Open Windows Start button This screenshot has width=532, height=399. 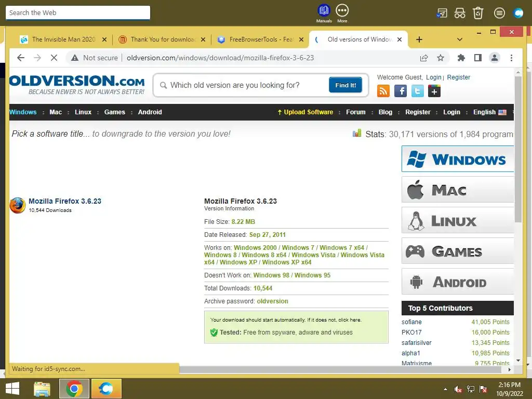tap(12, 389)
